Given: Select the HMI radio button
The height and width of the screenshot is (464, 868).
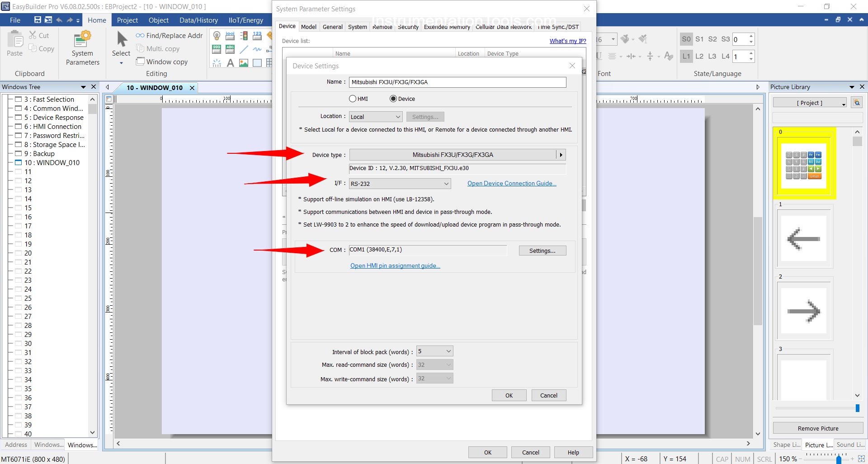Looking at the screenshot, I should tap(353, 99).
